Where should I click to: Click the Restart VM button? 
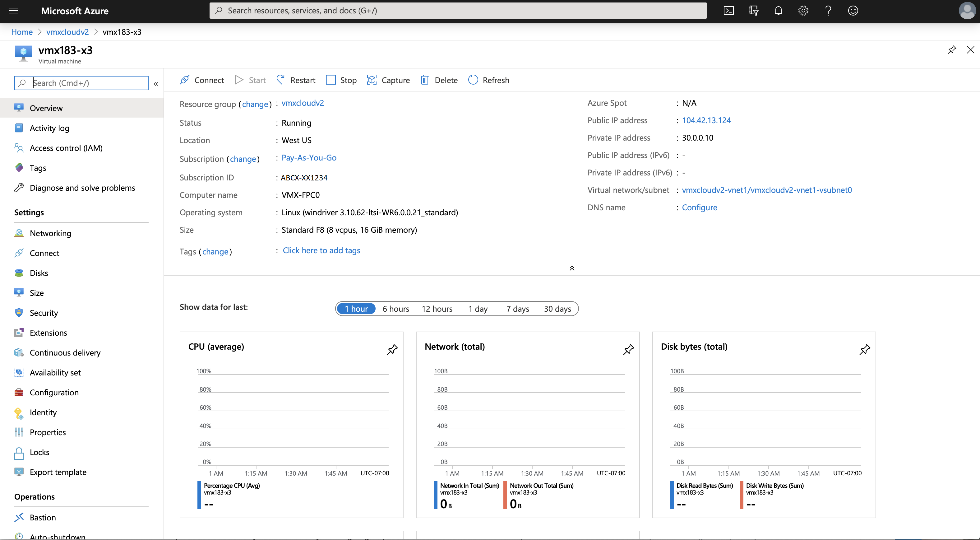(x=296, y=80)
